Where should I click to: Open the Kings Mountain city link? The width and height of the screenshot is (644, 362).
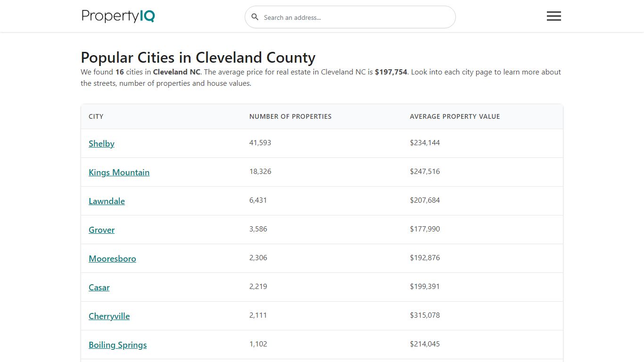click(x=119, y=173)
